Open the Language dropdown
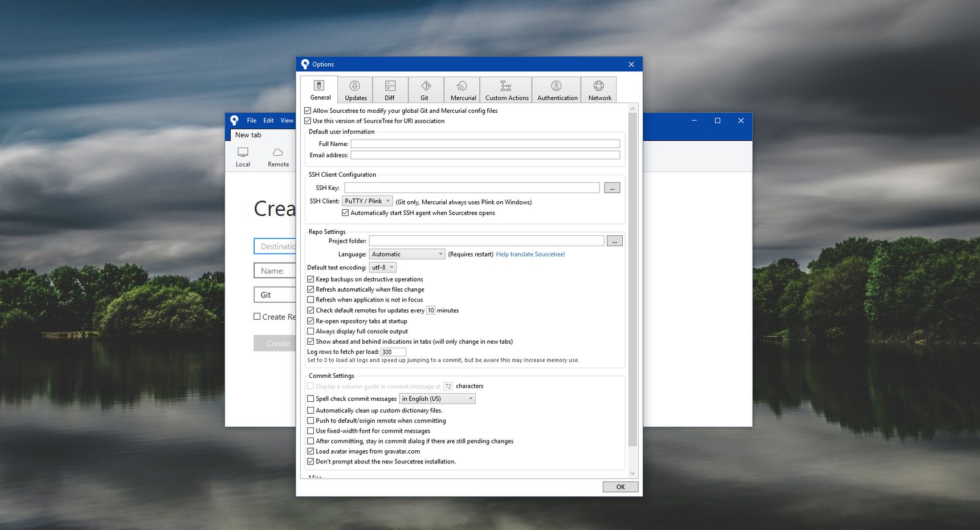 pyautogui.click(x=407, y=254)
